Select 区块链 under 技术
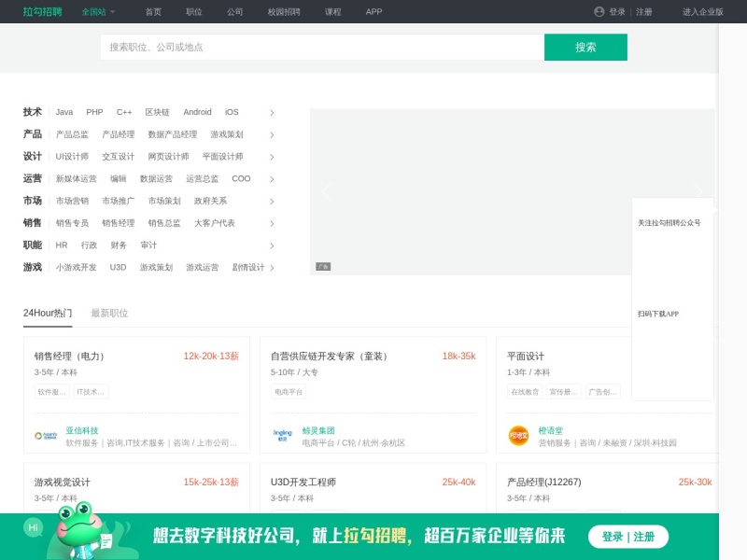Image resolution: width=747 pixels, height=560 pixels. 157,112
